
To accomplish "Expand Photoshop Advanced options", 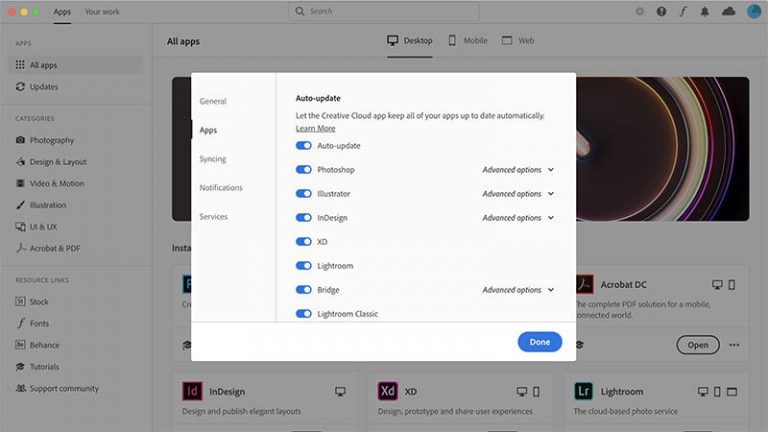I will 518,169.
